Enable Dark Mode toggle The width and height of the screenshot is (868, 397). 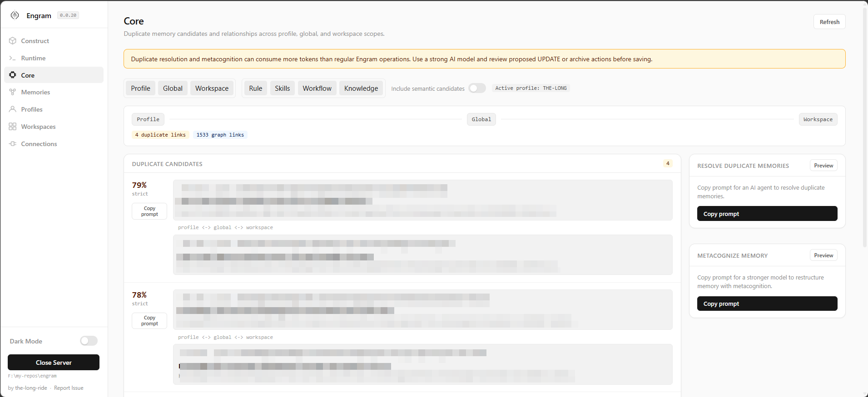click(x=89, y=341)
